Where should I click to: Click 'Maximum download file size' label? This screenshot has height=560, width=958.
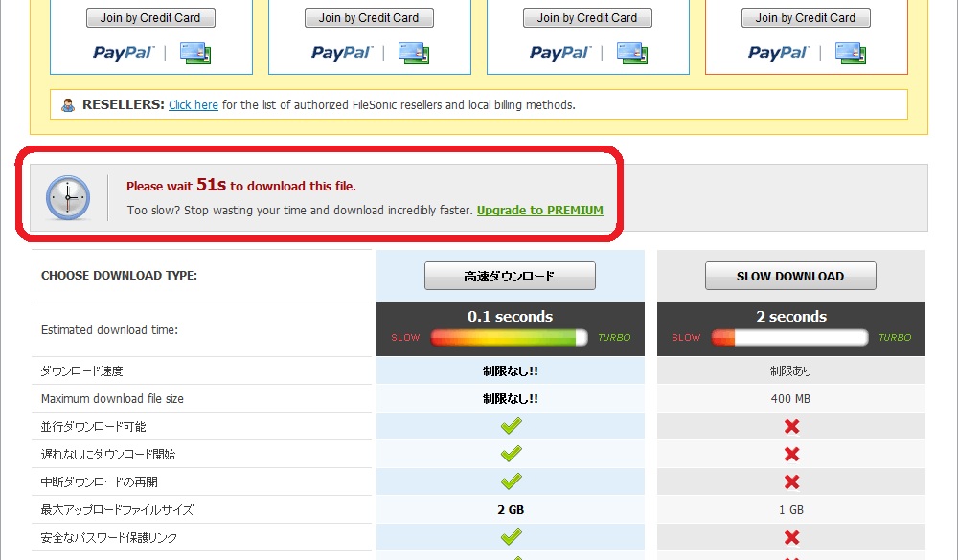[x=112, y=399]
